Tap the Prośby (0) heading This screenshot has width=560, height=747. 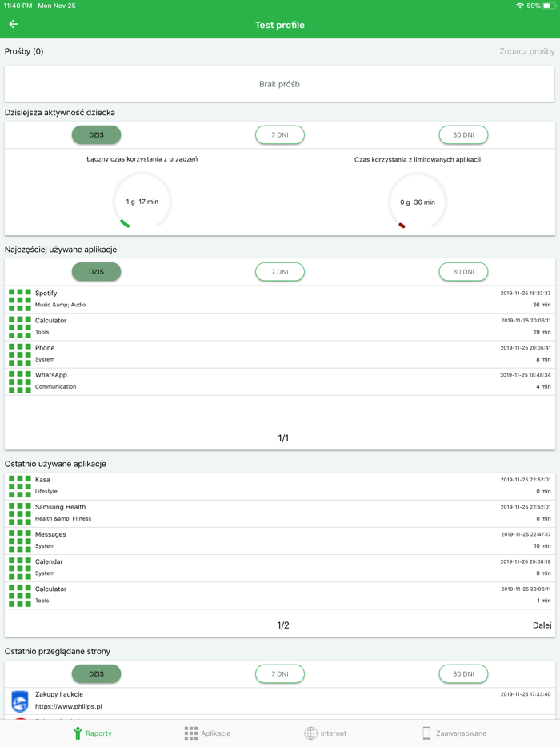24,51
